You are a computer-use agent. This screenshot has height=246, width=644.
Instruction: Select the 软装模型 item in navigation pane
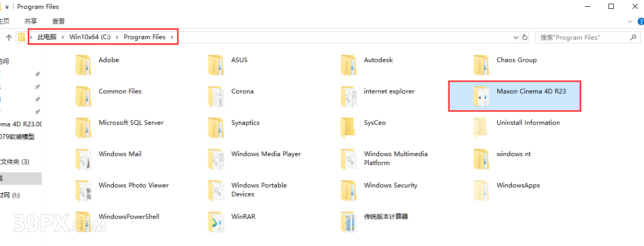(x=18, y=137)
